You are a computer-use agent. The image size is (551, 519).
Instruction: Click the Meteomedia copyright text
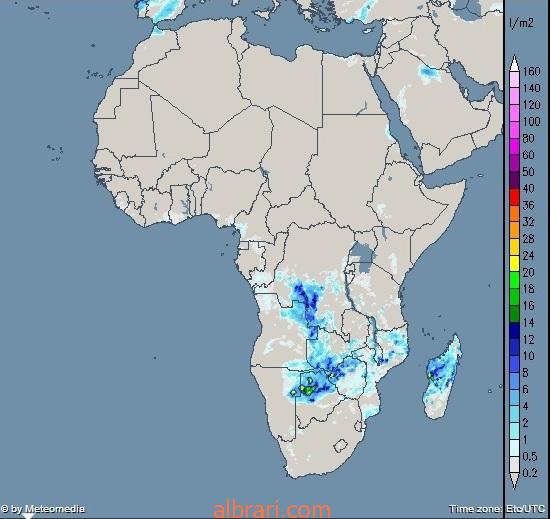point(43,509)
